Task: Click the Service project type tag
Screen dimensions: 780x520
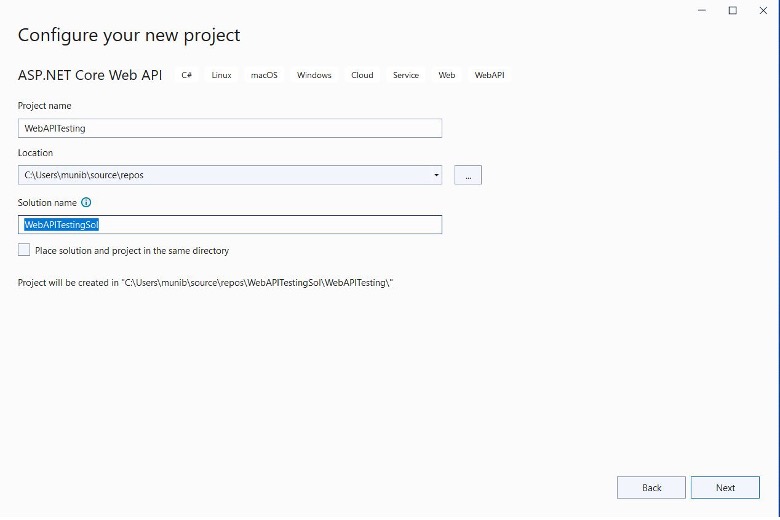Action: click(x=406, y=75)
